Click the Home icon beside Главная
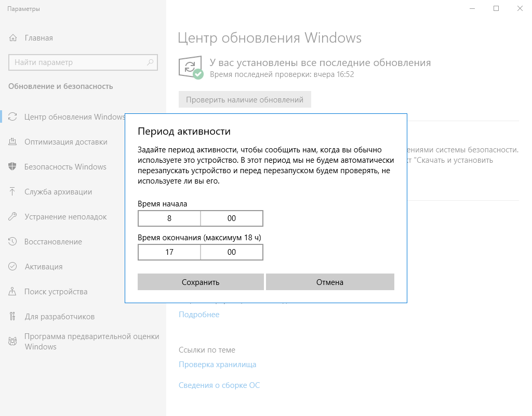Viewport: 532px width, 416px height. [13, 38]
